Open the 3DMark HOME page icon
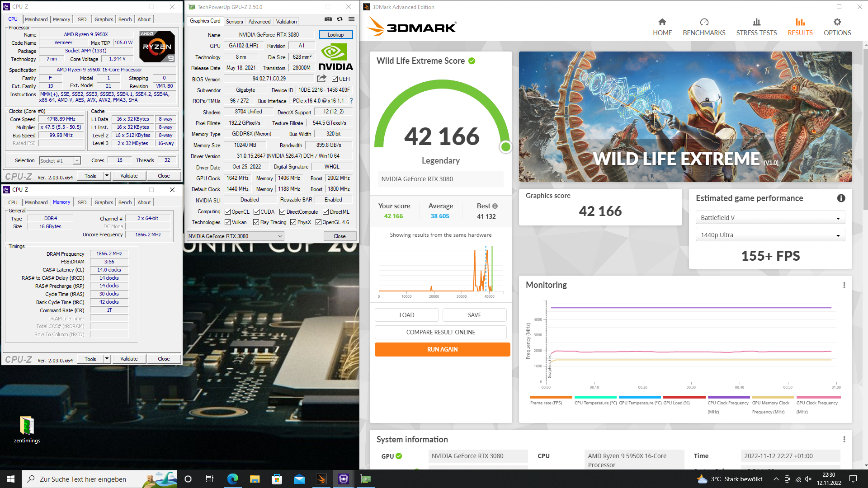 click(x=662, y=22)
